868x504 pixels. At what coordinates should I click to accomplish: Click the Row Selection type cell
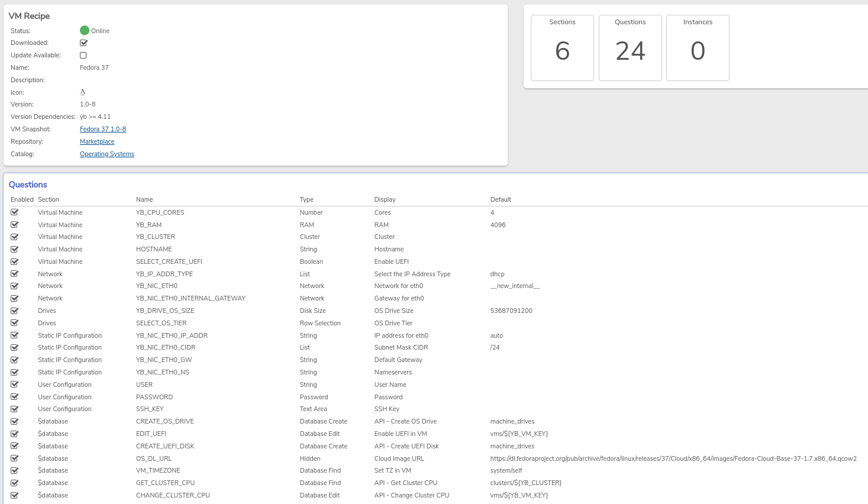pyautogui.click(x=320, y=323)
